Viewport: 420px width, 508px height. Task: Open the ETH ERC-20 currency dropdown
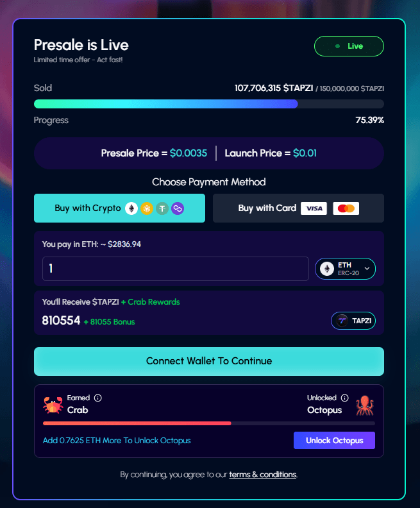point(345,269)
